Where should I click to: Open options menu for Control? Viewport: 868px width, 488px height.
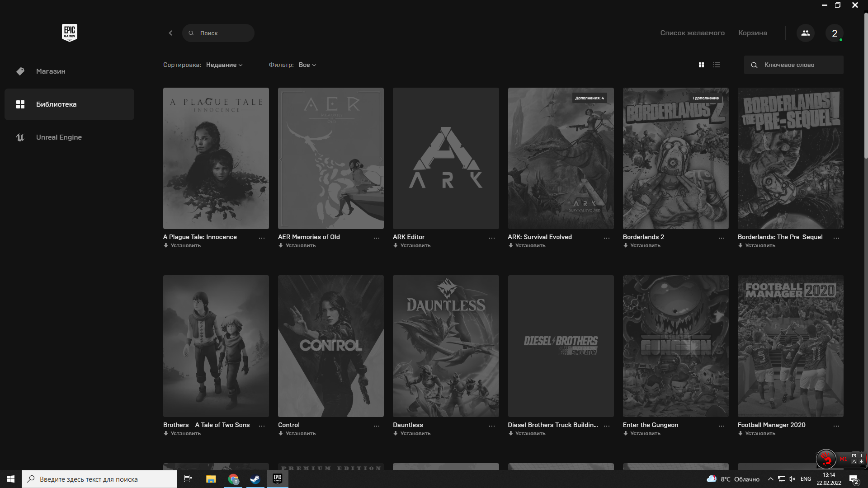(x=377, y=426)
